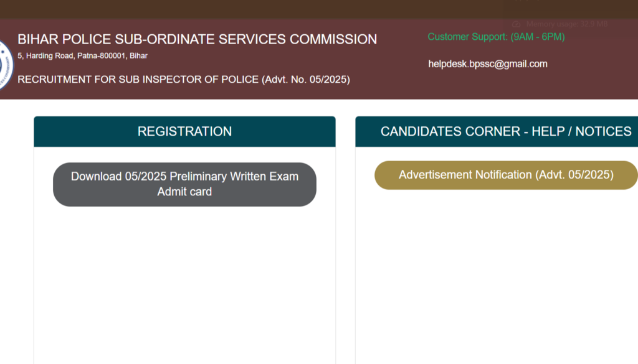Select the REGISTRATION panel header

coord(184,131)
